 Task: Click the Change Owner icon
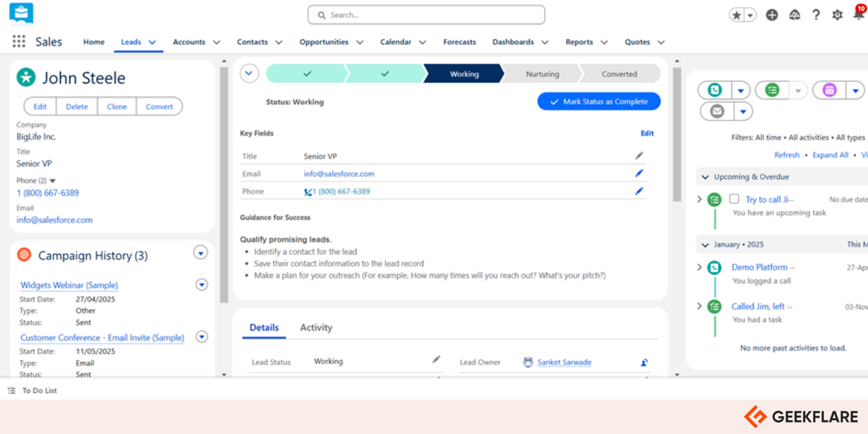[644, 362]
